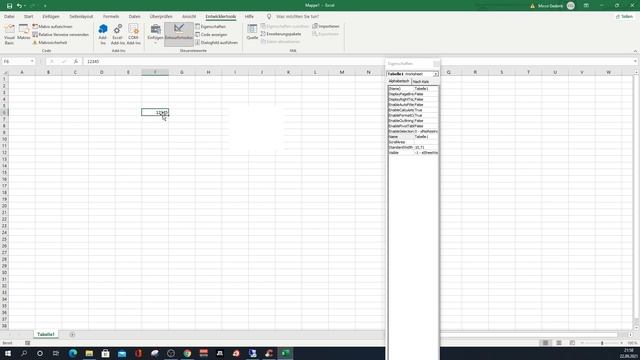This screenshot has width=640, height=360.
Task: Click Erweiterungspakete
Action: [281, 34]
